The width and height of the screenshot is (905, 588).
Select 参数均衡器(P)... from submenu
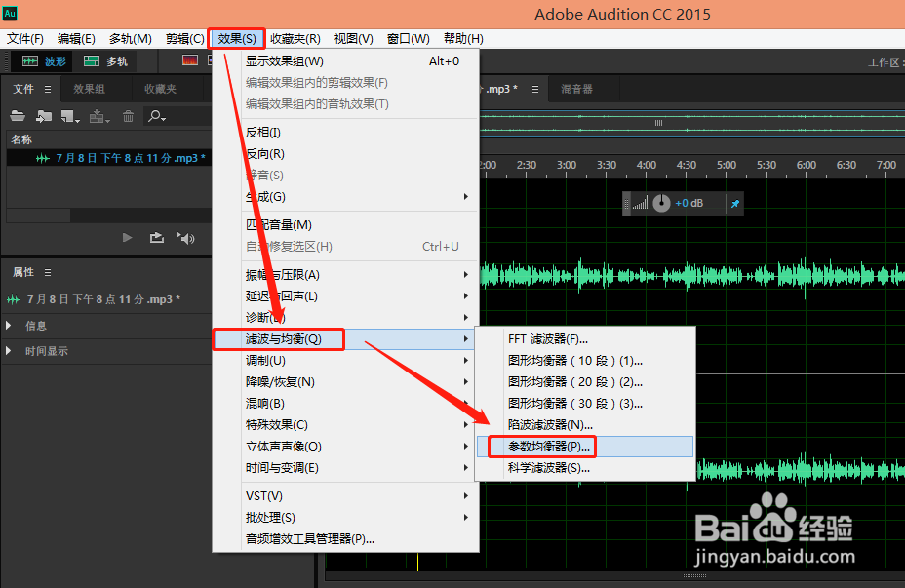tap(585, 447)
